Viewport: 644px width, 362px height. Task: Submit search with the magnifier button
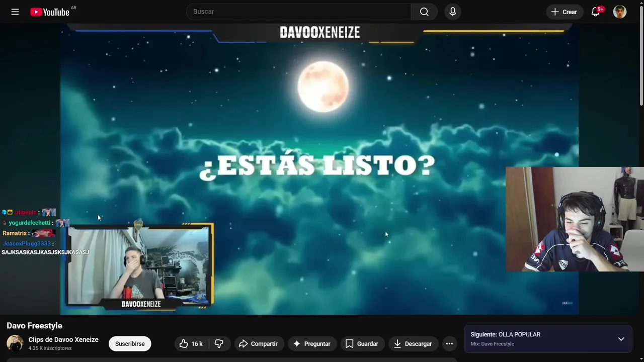click(424, 12)
